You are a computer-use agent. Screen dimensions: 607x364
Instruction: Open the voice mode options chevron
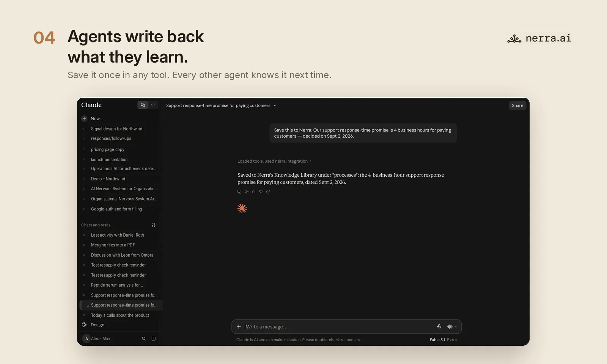tap(456, 327)
